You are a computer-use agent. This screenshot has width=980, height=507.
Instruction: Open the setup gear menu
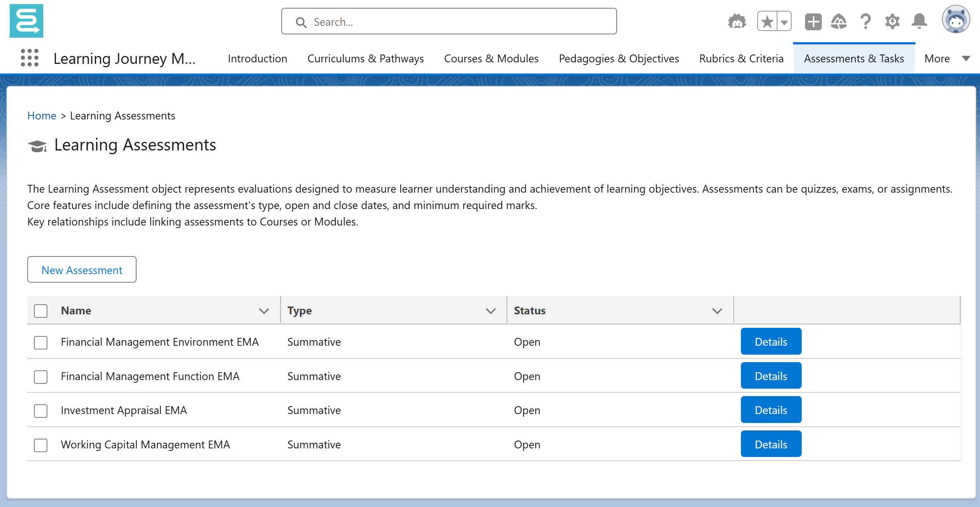892,21
